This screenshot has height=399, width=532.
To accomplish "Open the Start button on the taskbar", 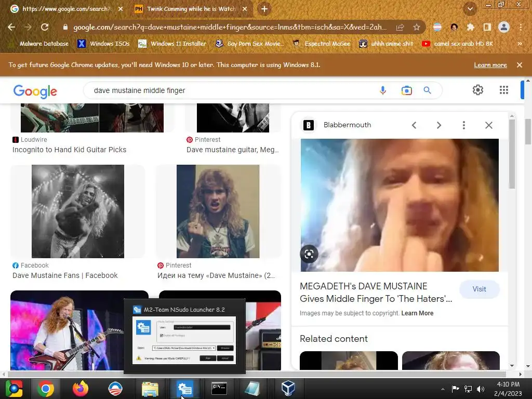I will [x=14, y=389].
